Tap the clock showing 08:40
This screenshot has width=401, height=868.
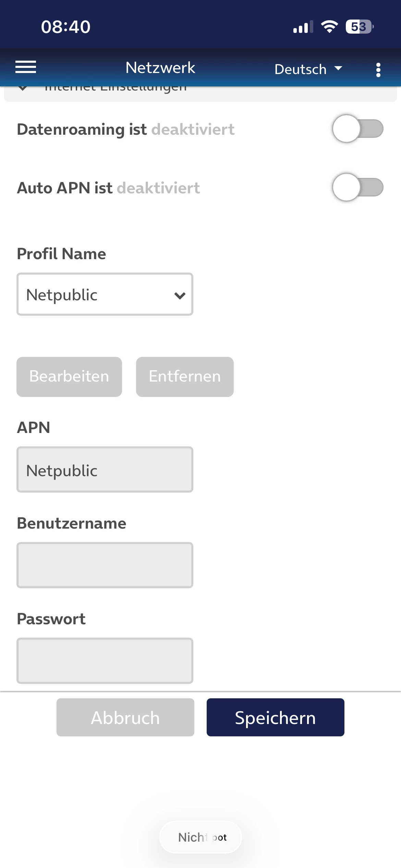[66, 27]
